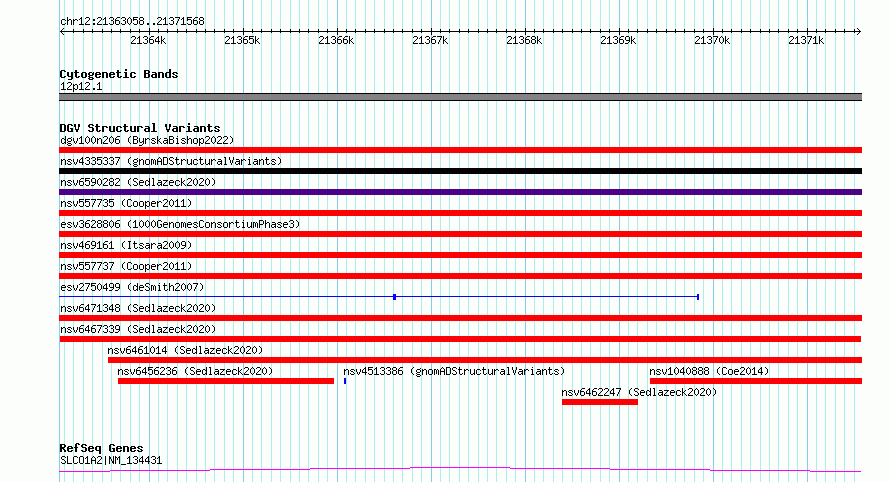The width and height of the screenshot is (890, 482).
Task: Click the 12p12.1 band label
Action: (81, 86)
